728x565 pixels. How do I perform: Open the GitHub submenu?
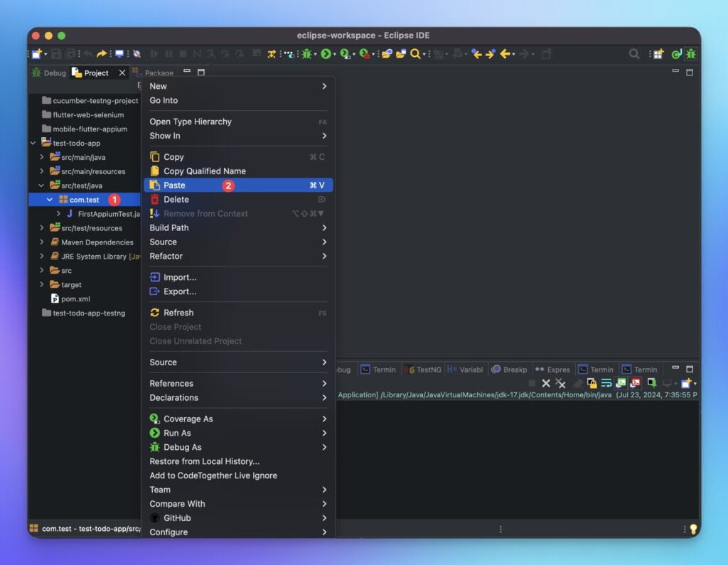point(237,517)
